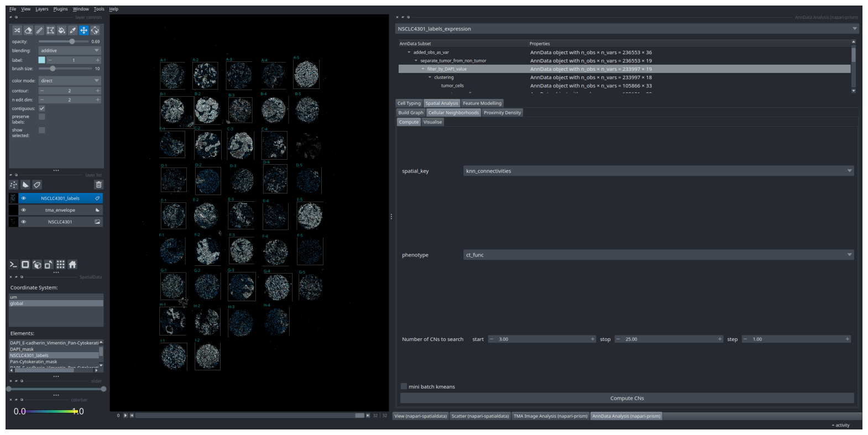Viewport: 868px width, 435px height.
Task: Collapse the added_obs_as_var tree node
Action: pyautogui.click(x=409, y=53)
